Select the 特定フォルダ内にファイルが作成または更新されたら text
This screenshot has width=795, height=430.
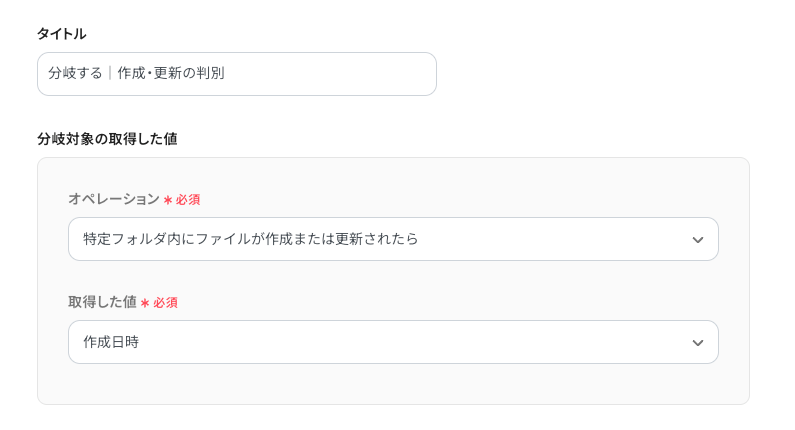click(250, 239)
